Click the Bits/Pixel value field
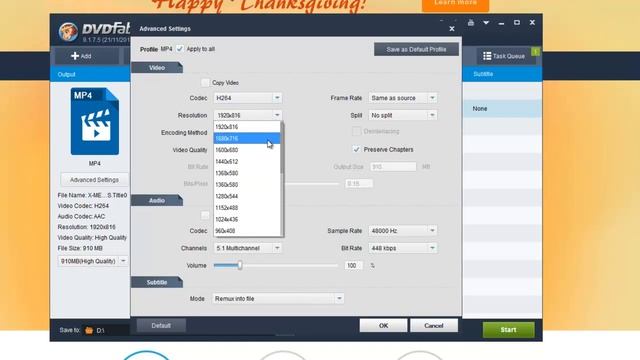Screen dimensions: 640x360 click(x=359, y=184)
